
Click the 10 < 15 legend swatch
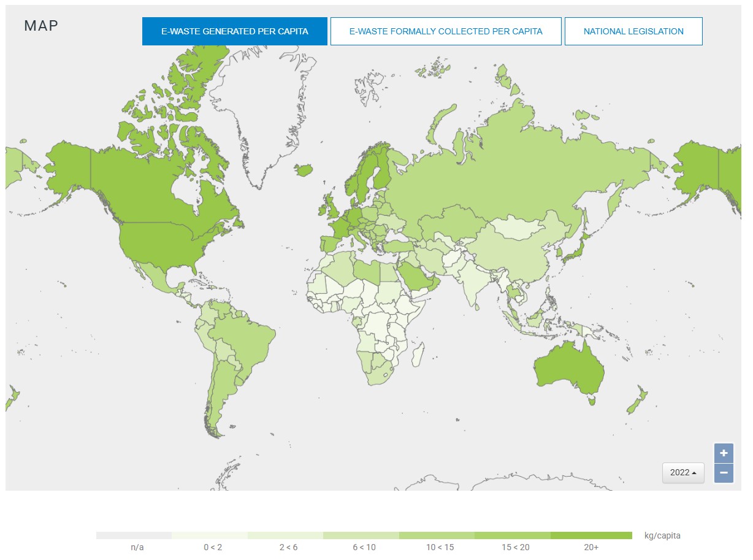[x=437, y=535]
